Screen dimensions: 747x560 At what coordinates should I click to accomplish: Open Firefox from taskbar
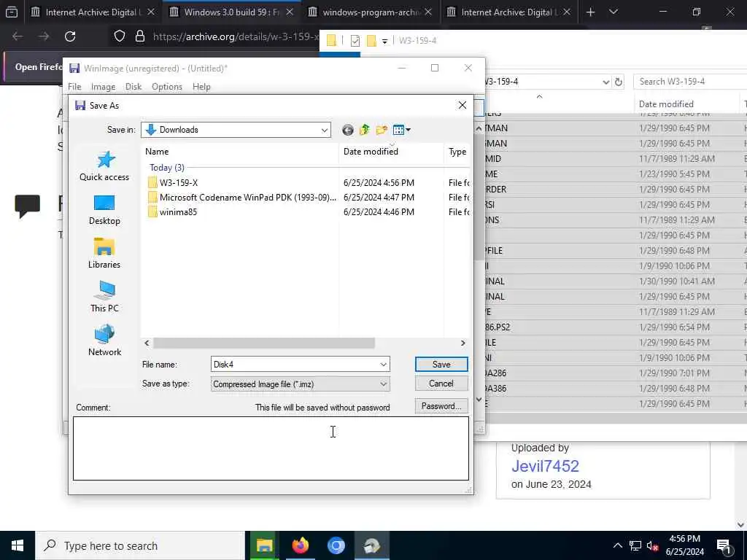click(300, 545)
